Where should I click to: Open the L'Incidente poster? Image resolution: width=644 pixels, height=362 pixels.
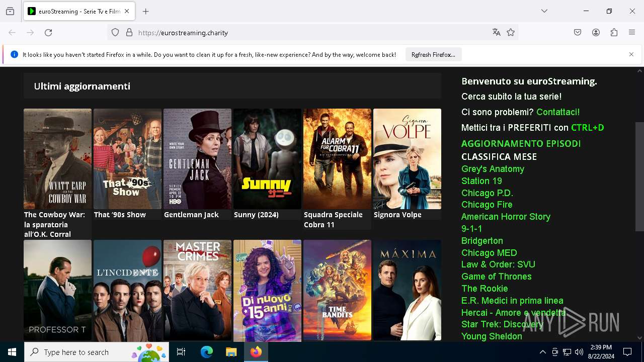(127, 290)
